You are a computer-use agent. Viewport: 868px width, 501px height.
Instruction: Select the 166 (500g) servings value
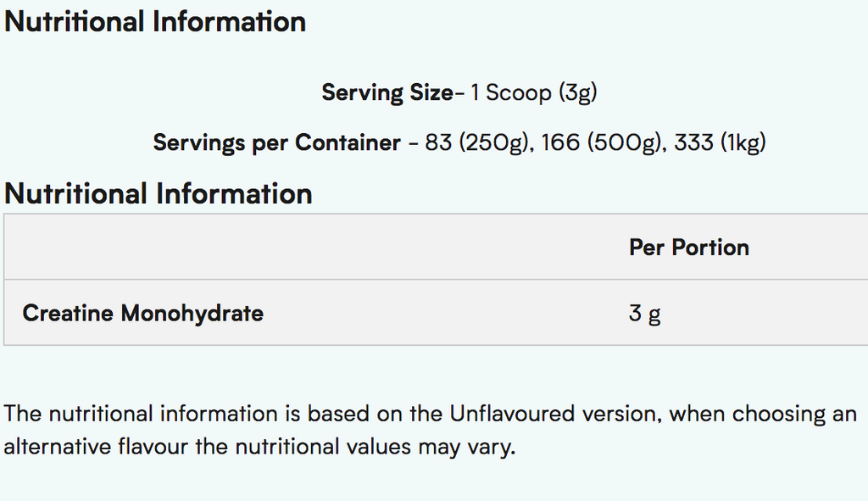point(601,142)
